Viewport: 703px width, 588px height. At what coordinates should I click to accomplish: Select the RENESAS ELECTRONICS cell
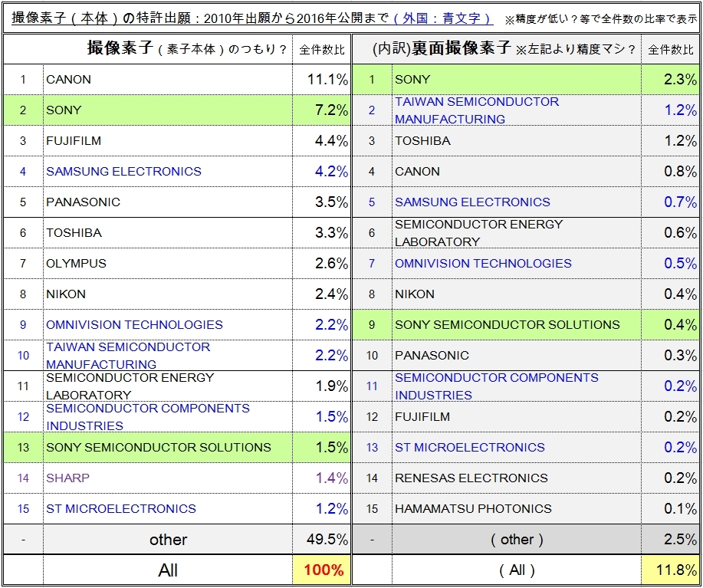point(471,478)
